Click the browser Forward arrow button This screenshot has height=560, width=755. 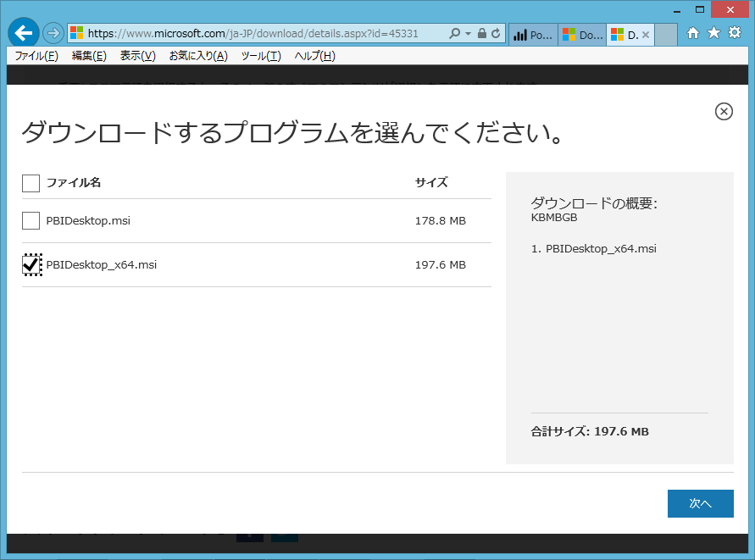53,33
